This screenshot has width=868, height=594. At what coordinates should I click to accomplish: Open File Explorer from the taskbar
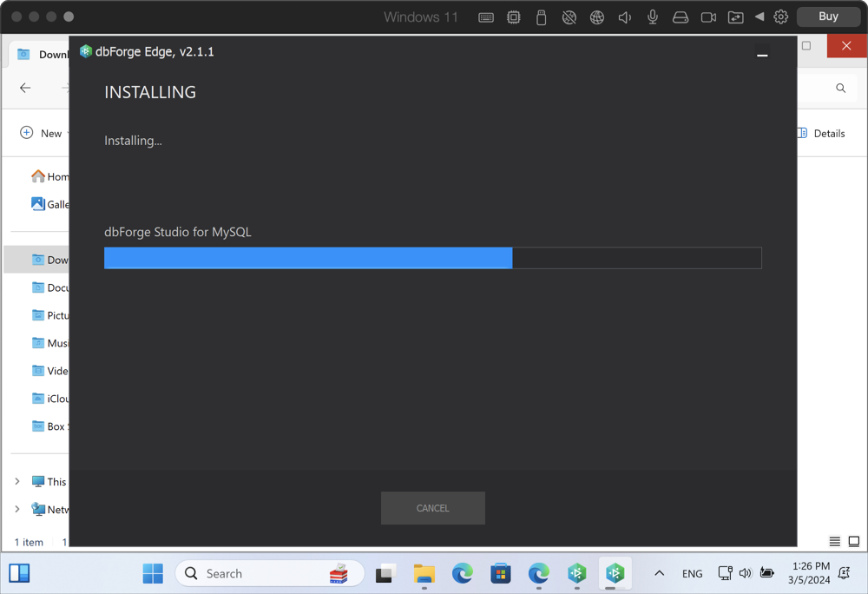point(424,573)
